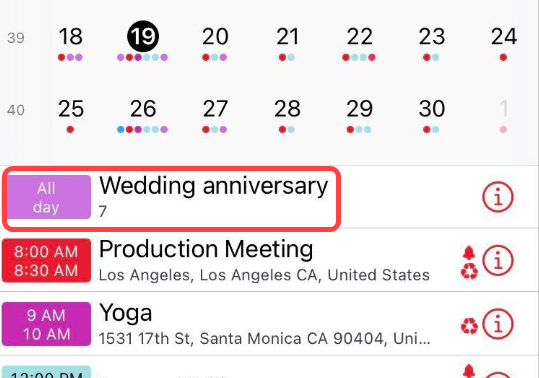Open info for Production Meeting event

tap(498, 260)
